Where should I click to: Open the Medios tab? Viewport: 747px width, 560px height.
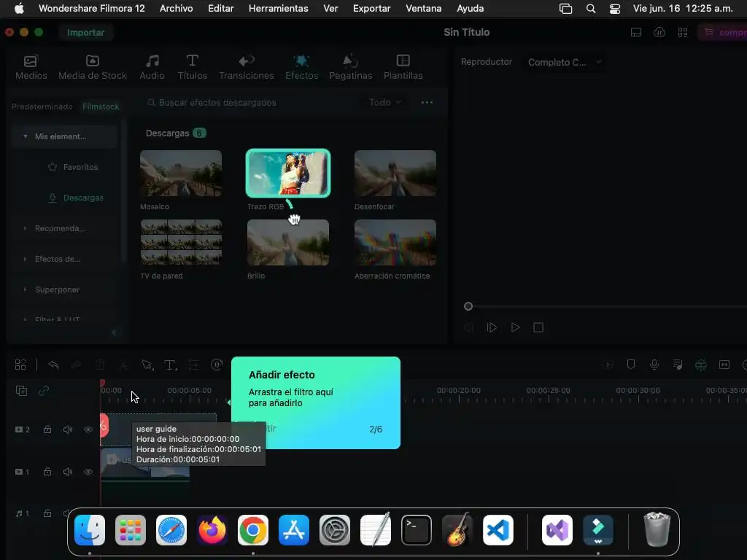point(31,67)
